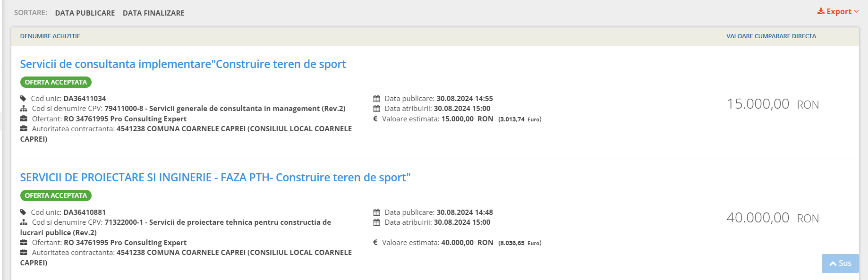Click the SORTARE label
This screenshot has width=868, height=280.
31,13
